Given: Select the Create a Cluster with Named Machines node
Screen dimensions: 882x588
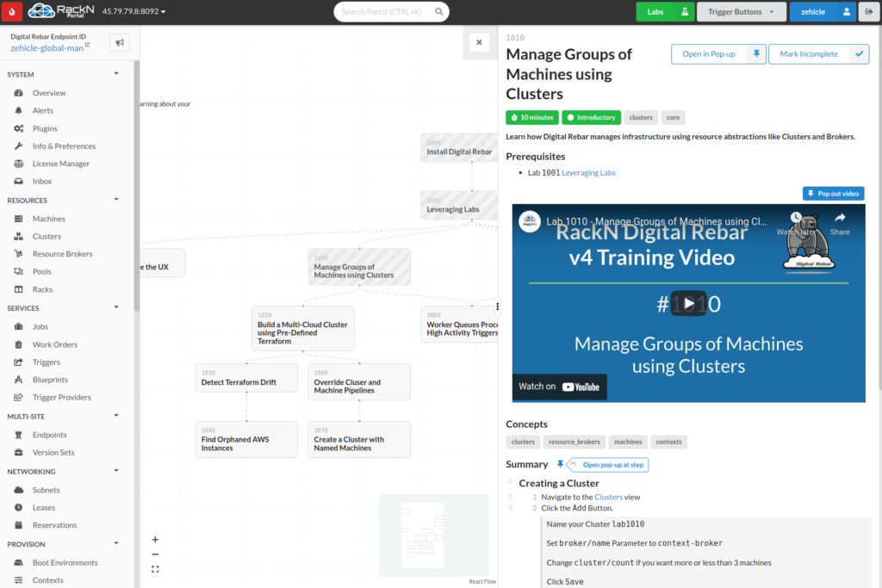Looking at the screenshot, I should coord(359,439).
